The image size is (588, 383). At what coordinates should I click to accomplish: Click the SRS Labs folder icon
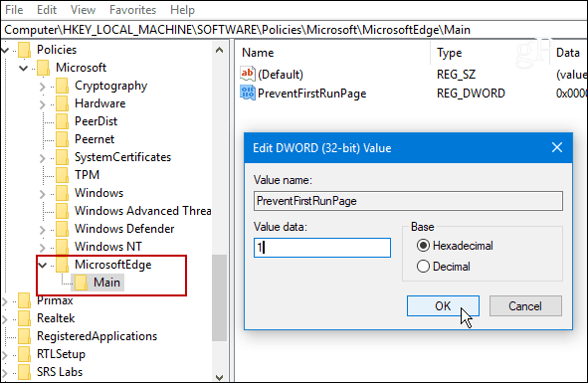24,372
